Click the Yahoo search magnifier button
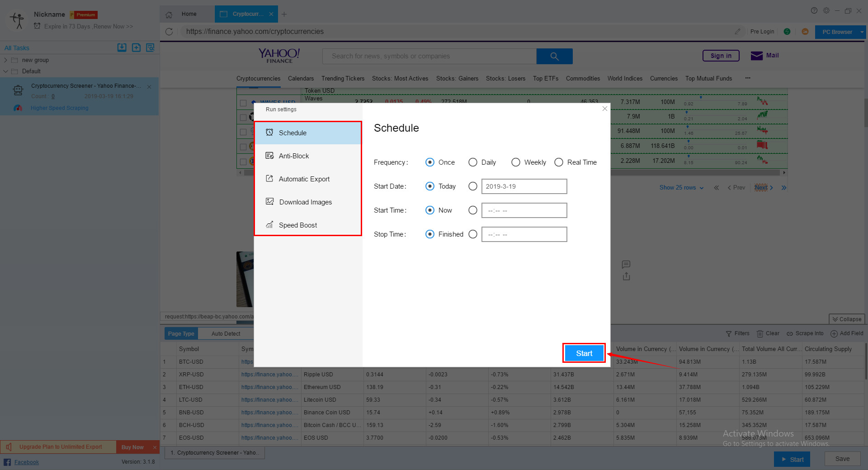 pyautogui.click(x=555, y=57)
